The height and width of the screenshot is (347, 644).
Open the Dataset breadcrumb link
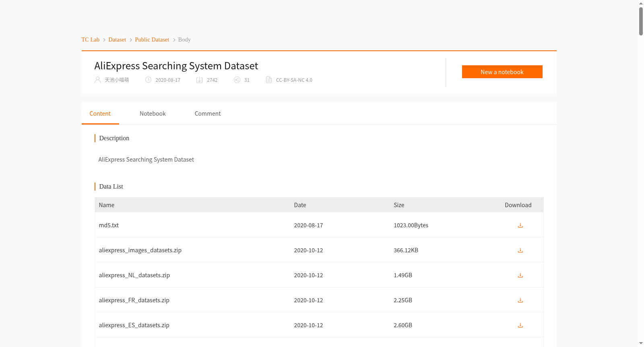click(x=117, y=39)
